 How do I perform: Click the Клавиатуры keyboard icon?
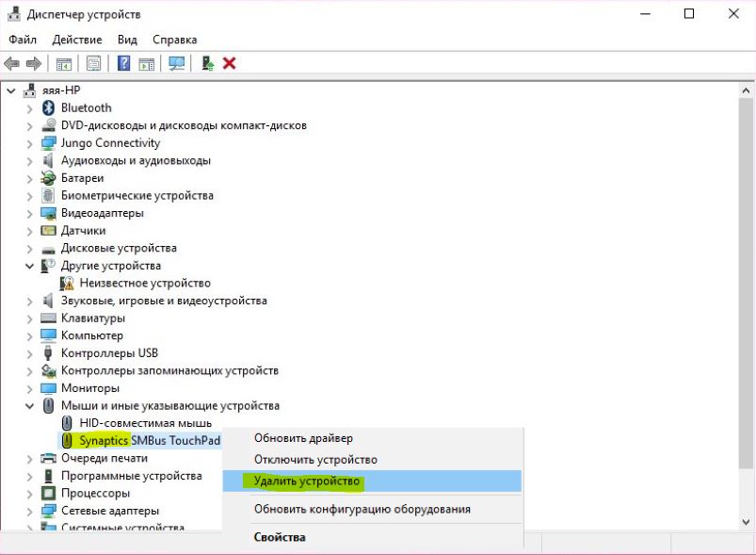tap(48, 318)
